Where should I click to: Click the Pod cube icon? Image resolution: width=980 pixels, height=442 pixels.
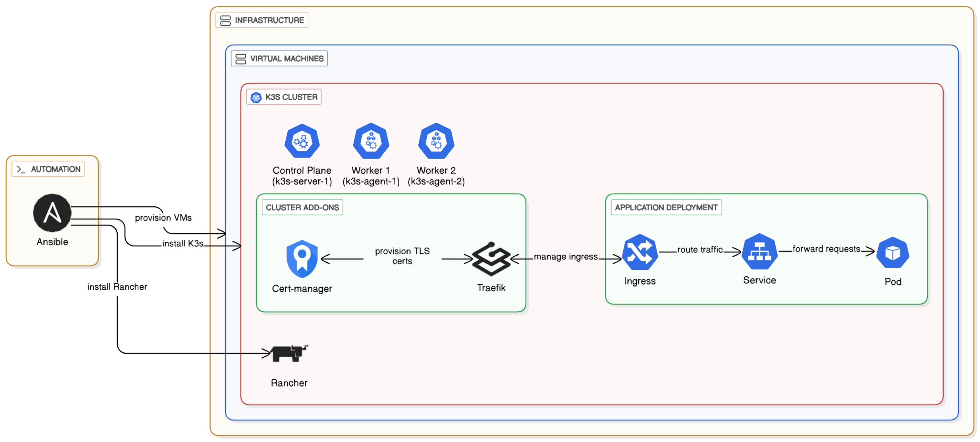click(x=892, y=253)
